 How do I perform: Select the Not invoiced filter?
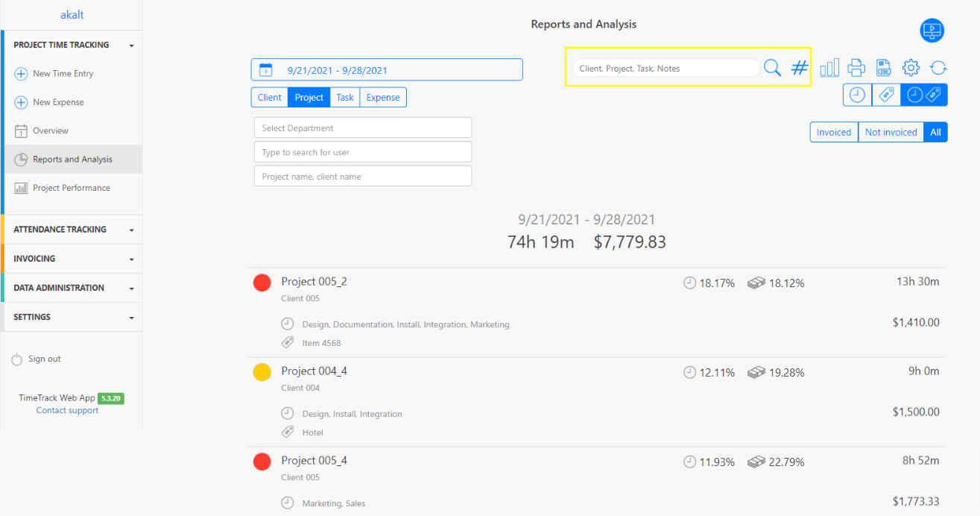coord(891,132)
